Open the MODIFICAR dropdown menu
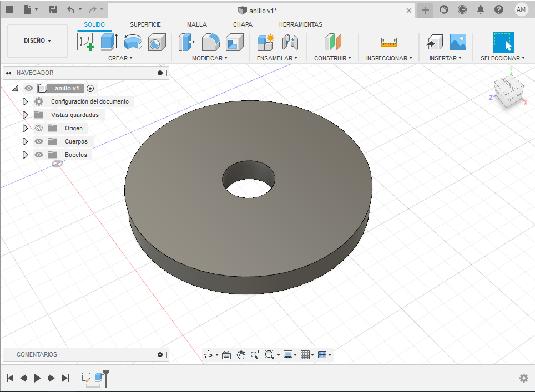 tap(209, 58)
